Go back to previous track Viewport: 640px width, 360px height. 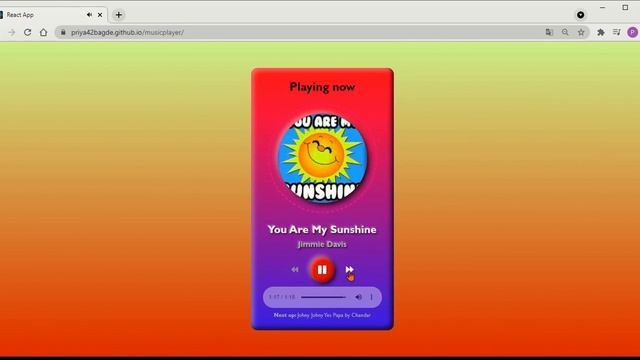[295, 269]
